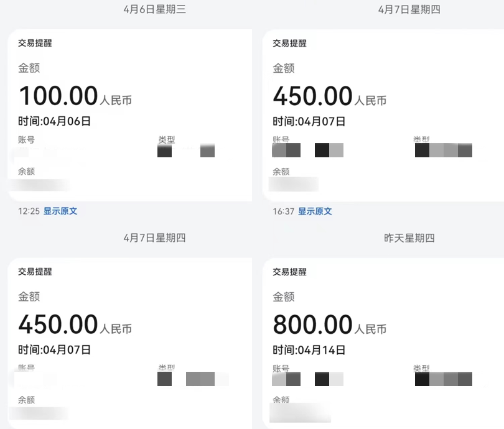Click 金额 label in the 100.00 card

click(29, 68)
